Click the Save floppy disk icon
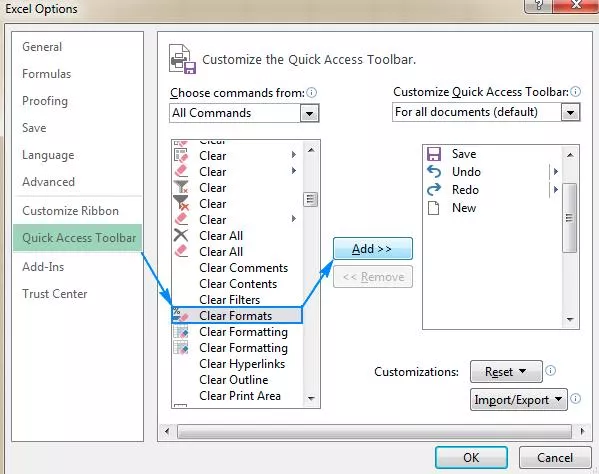The image size is (599, 474). tap(434, 154)
